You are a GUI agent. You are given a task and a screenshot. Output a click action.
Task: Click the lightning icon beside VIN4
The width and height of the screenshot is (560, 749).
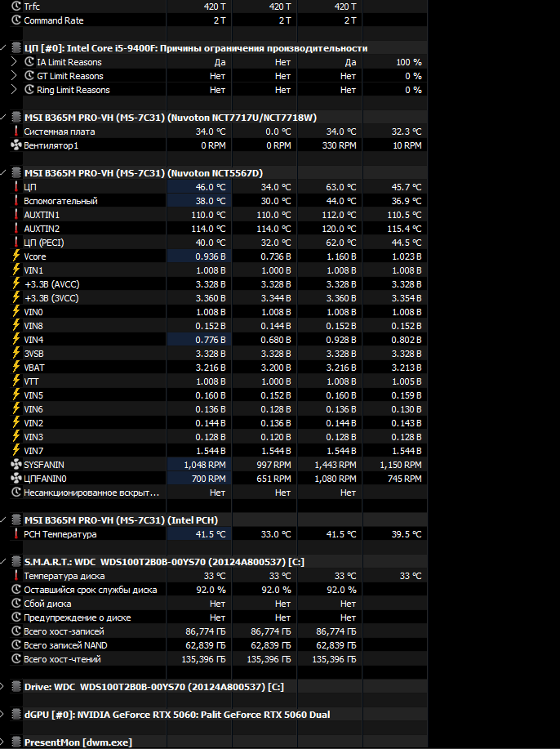pos(16,340)
